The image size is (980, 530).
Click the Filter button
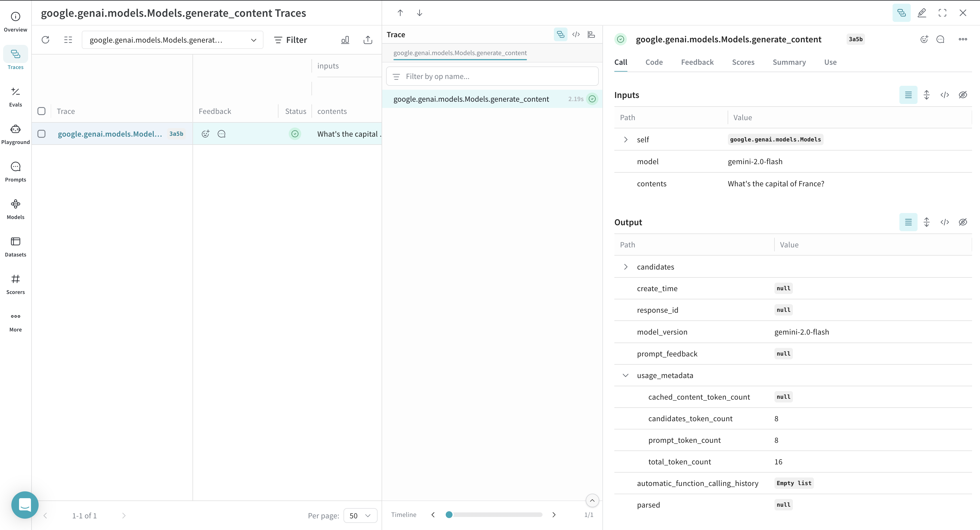point(291,40)
